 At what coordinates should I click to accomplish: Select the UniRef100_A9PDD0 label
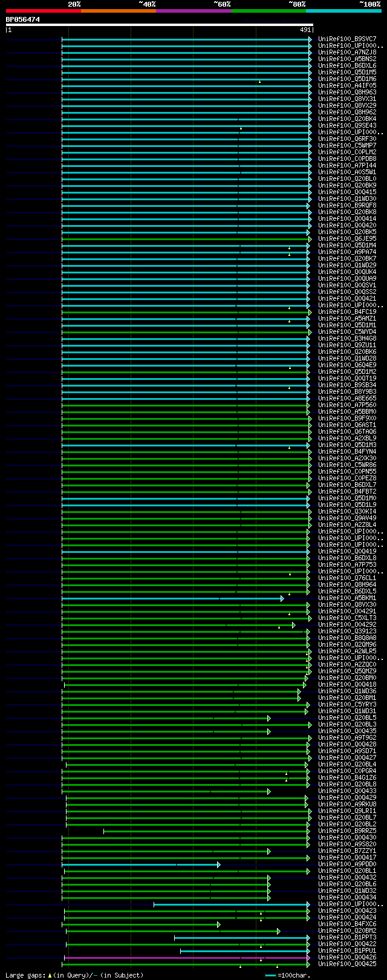point(347,864)
